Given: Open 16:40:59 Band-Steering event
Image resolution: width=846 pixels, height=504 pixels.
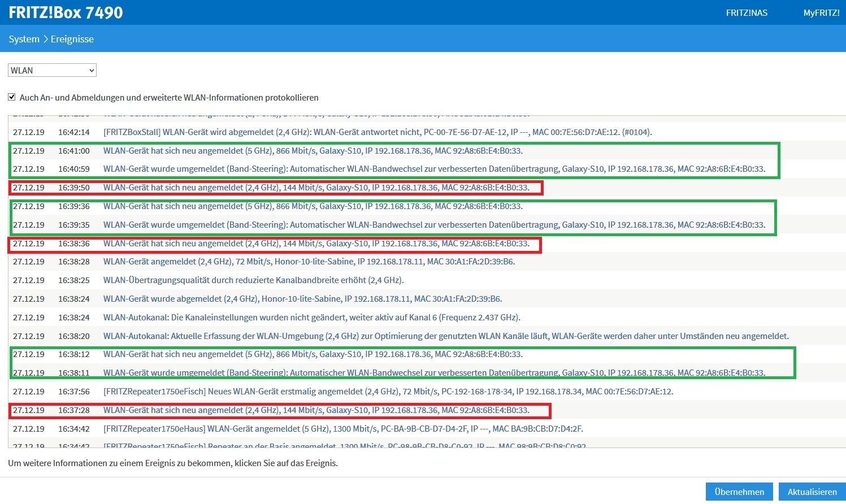Looking at the screenshot, I should [434, 169].
